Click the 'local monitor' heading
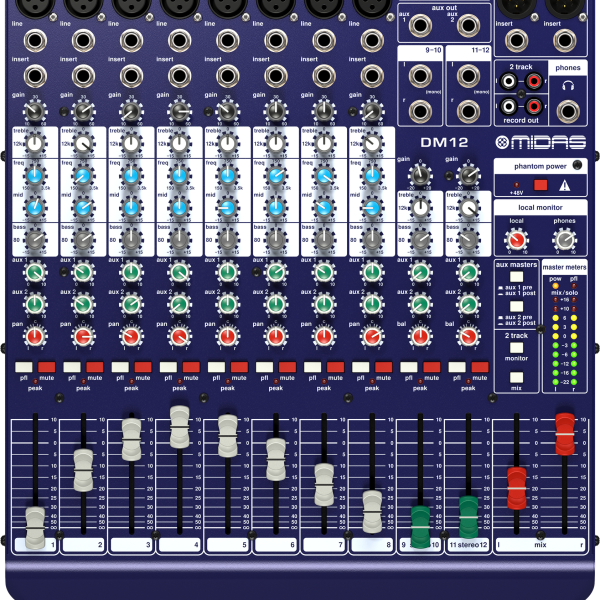 (540, 207)
